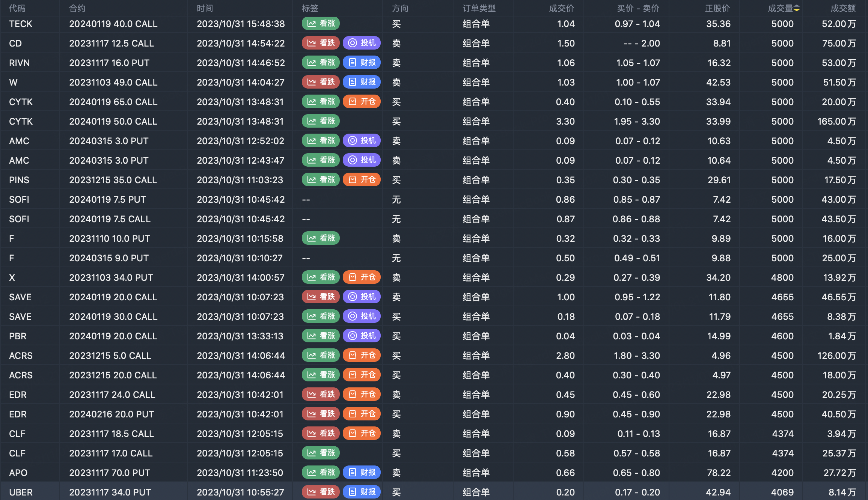Click 投机 tag in AMC 12:52:02 row

click(x=362, y=141)
